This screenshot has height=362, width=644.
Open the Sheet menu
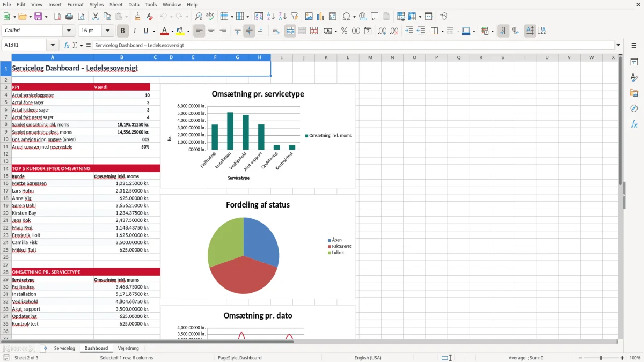(x=116, y=4)
